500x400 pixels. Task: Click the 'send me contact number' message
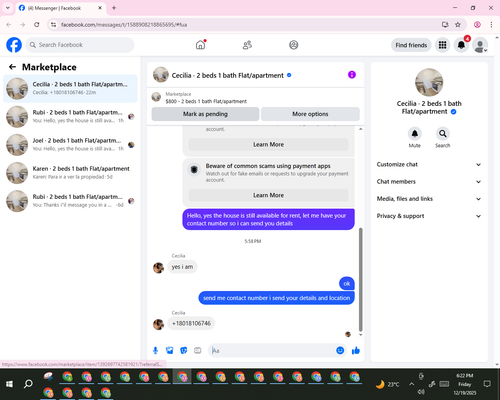pos(277,298)
